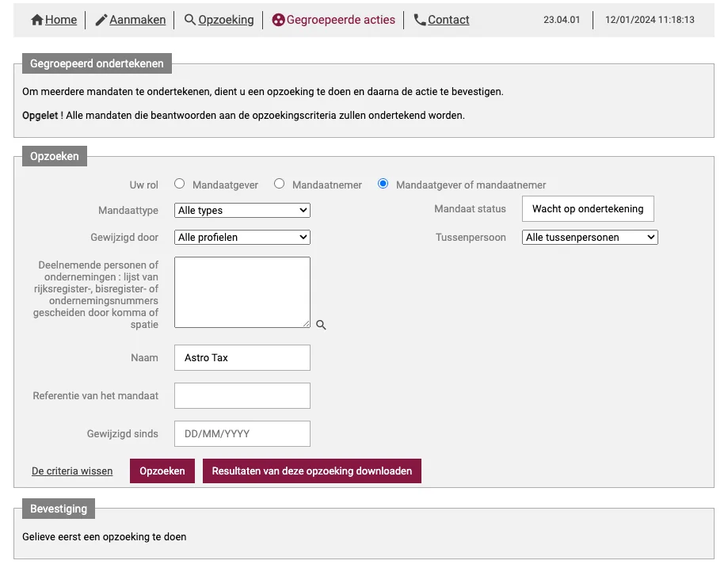Screen dimensions: 728x568
Task: Click the Home house icon
Action: pos(36,20)
